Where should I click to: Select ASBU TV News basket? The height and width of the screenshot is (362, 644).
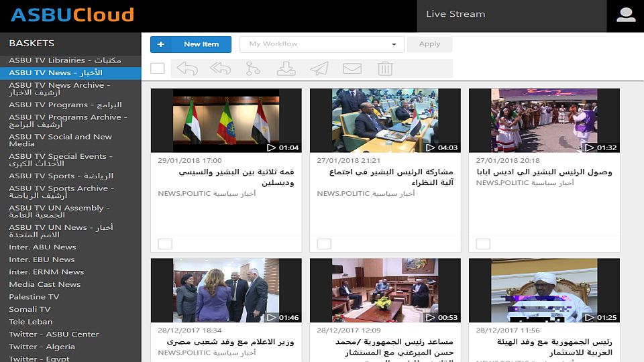70,72
